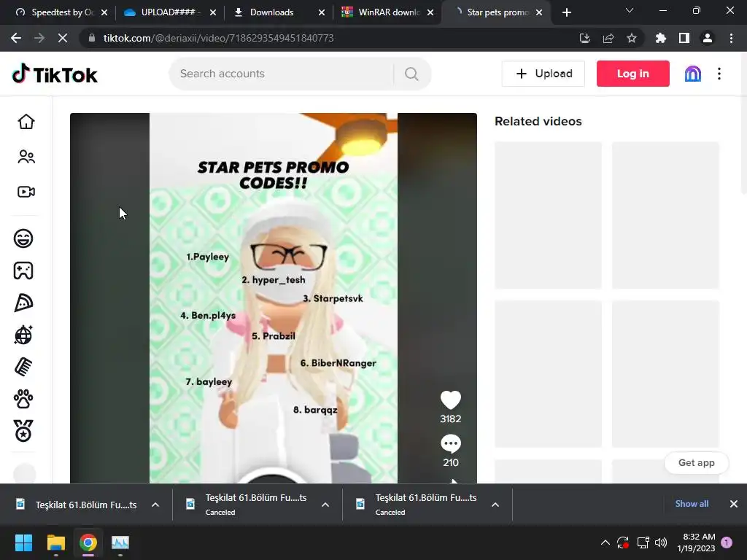The image size is (747, 560).
Task: Click the Get app button
Action: (696, 463)
